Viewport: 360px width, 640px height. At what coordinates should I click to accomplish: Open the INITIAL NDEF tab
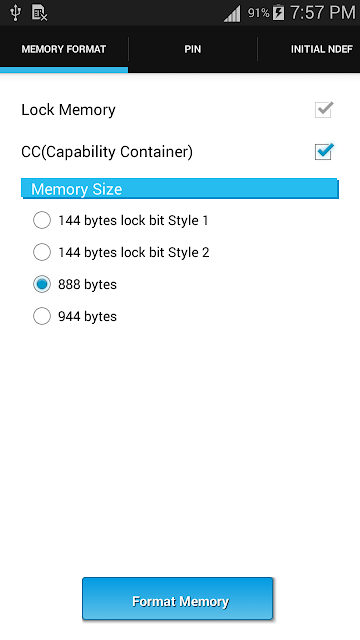click(x=322, y=49)
